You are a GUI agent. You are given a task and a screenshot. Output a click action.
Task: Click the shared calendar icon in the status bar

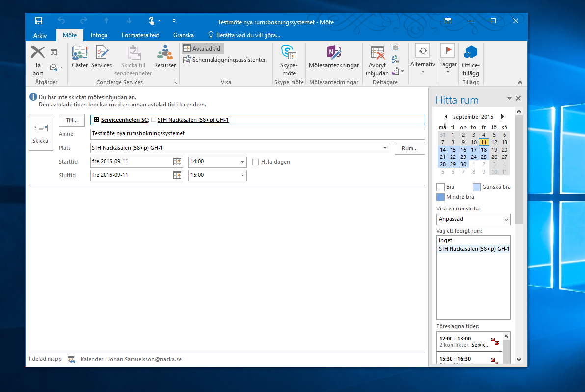pos(71,360)
